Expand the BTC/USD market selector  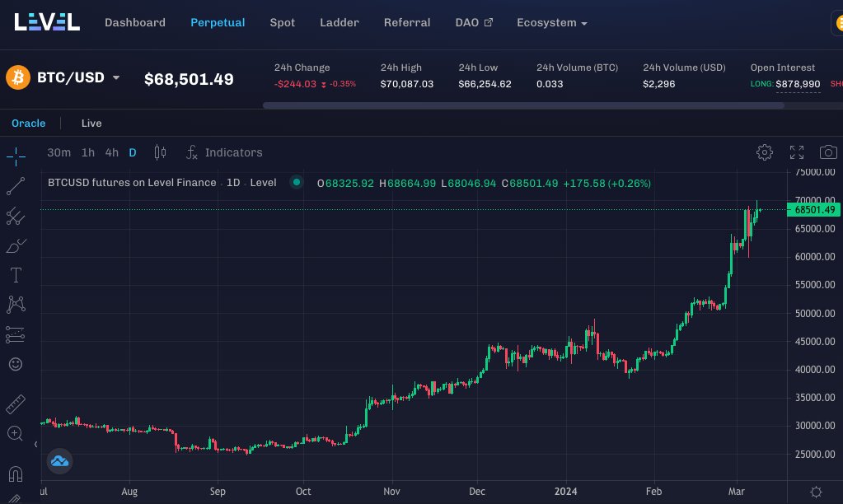[x=79, y=77]
